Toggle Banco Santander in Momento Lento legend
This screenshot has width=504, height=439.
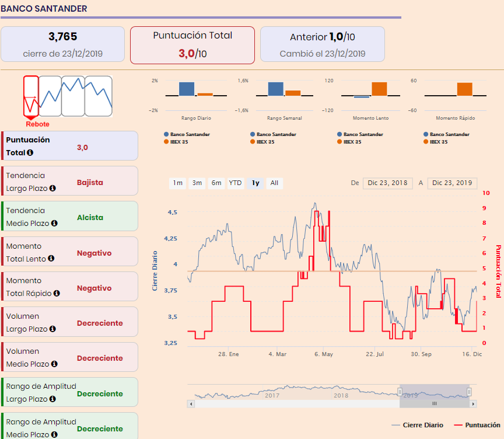360,134
